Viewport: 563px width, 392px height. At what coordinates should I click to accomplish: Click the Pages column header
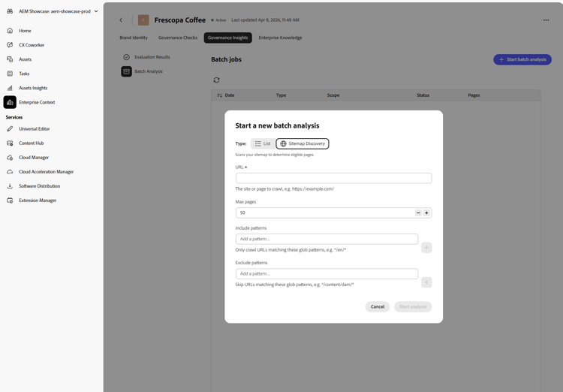click(x=474, y=95)
